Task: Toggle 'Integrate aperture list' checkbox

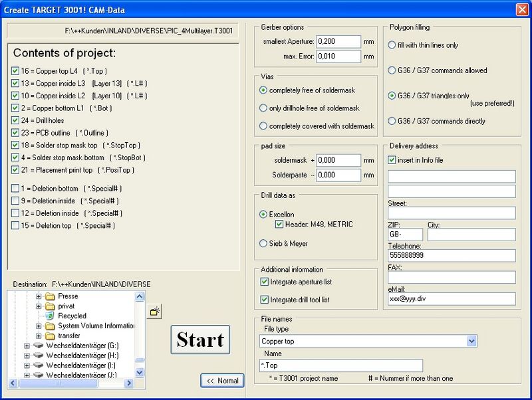Action: pos(264,282)
